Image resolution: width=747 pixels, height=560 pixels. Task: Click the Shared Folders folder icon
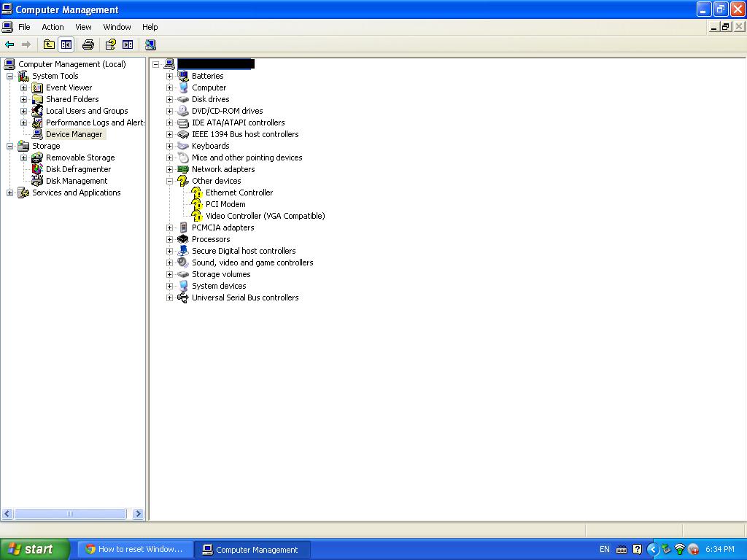pos(37,99)
